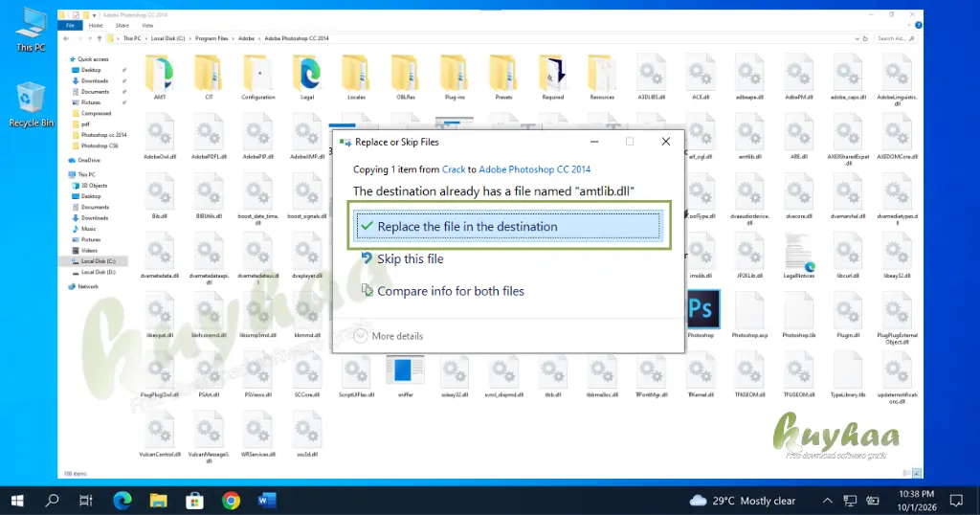Navigate to Adobe in breadcrumb path
980x515 pixels.
pyautogui.click(x=246, y=38)
